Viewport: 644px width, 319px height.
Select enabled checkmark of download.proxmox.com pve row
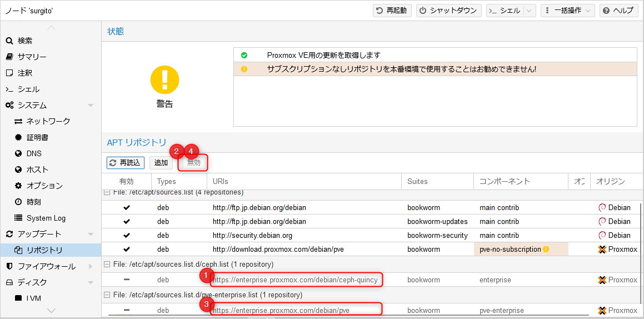coord(127,250)
